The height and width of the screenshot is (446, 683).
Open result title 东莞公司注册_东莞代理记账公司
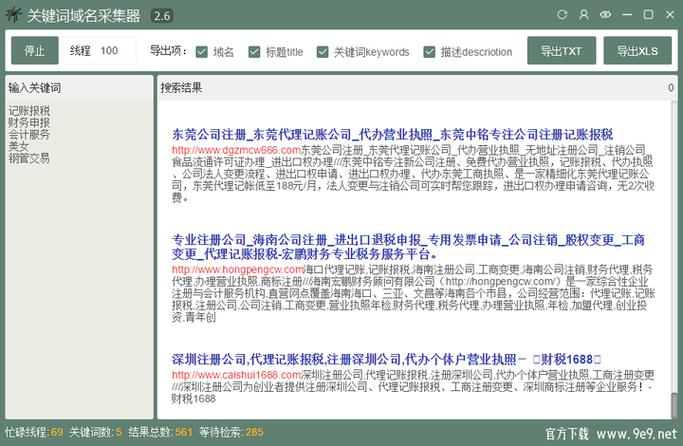coord(392,134)
